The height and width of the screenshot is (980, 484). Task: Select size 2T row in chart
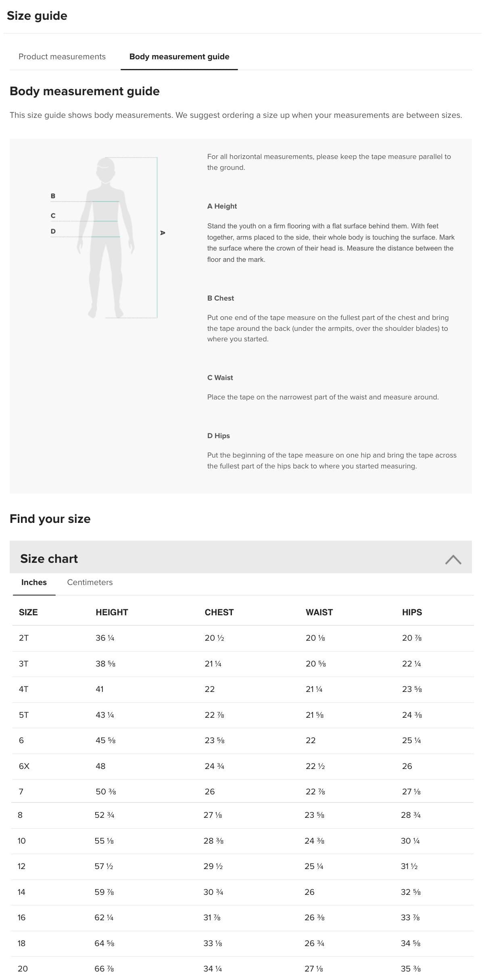pyautogui.click(x=24, y=638)
